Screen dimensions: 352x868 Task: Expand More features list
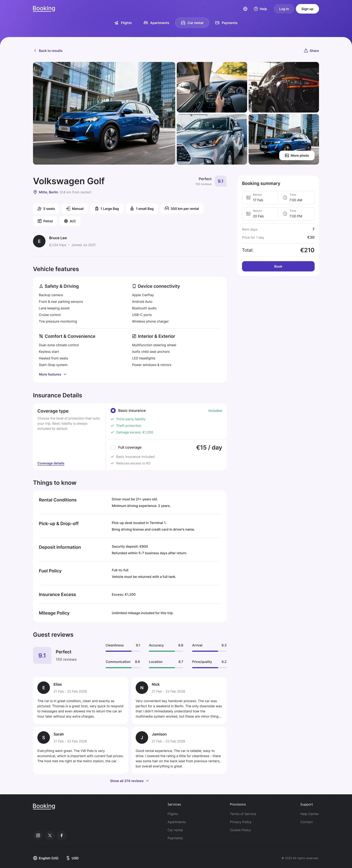pyautogui.click(x=53, y=374)
